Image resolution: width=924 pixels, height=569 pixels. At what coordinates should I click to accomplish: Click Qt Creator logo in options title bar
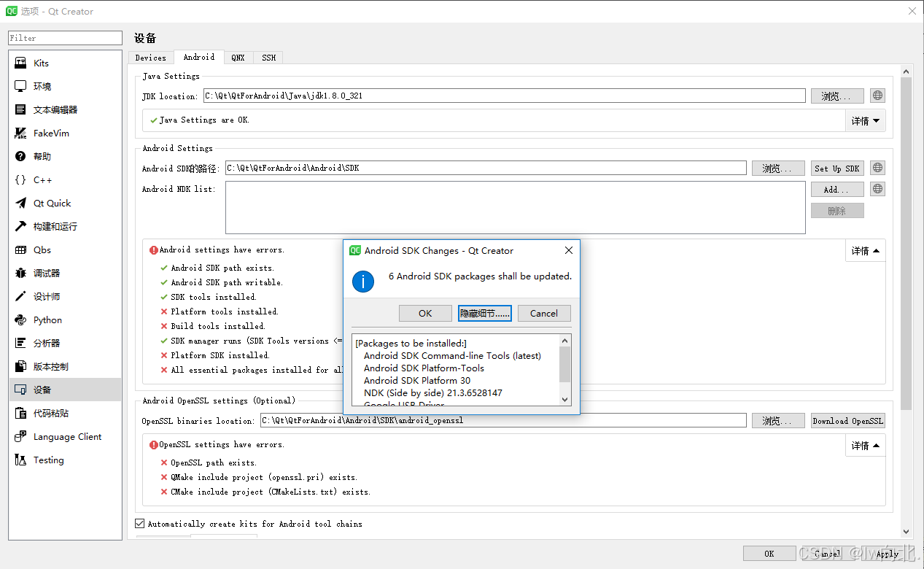click(12, 11)
